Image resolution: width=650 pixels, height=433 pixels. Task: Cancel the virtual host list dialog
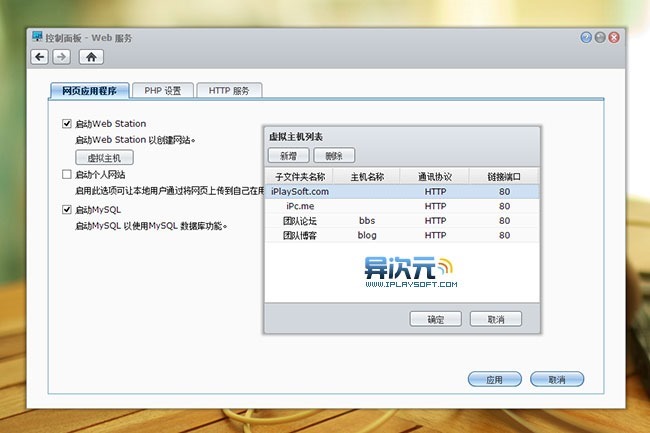pyautogui.click(x=496, y=319)
